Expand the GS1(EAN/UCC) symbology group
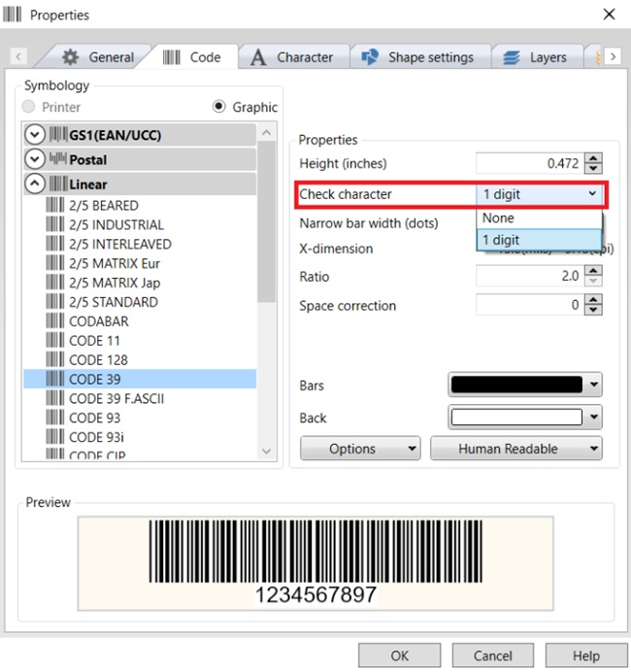The width and height of the screenshot is (631, 672). [x=35, y=135]
